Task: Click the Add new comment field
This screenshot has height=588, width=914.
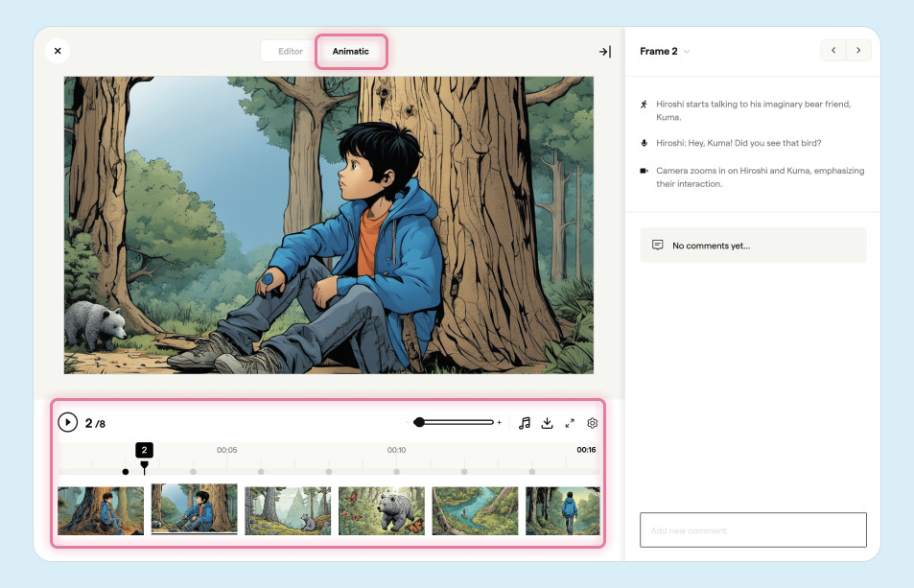Action: pos(752,529)
